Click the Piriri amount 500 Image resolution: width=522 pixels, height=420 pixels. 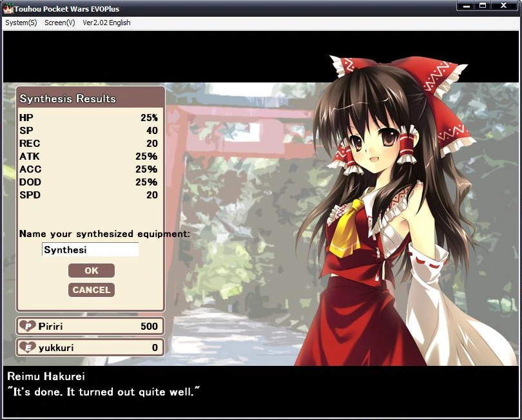(149, 326)
